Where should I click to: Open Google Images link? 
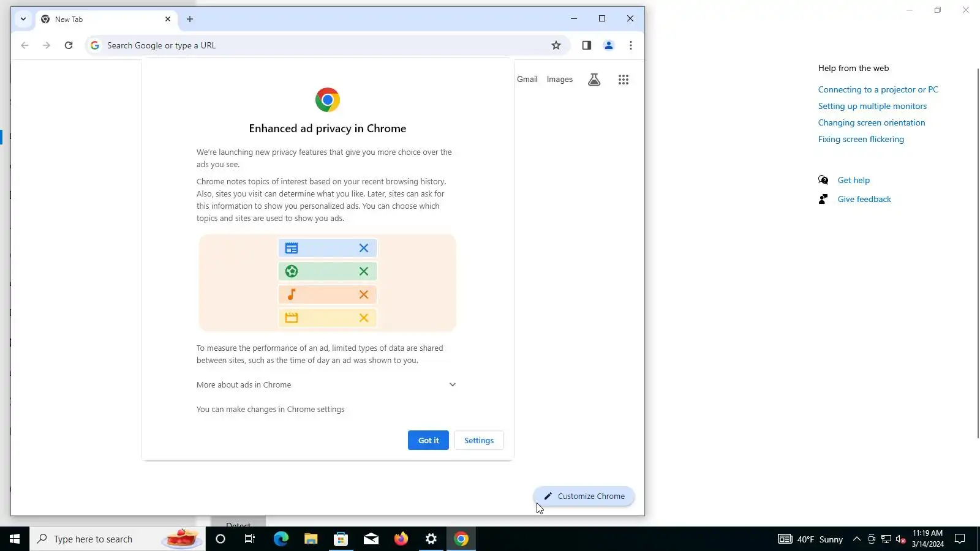click(560, 79)
